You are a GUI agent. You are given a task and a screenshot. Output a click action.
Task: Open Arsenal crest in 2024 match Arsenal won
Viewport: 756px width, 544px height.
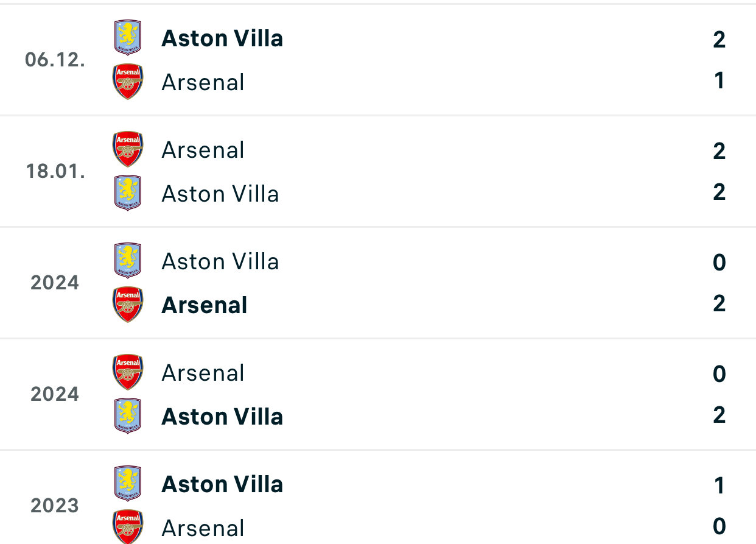point(128,305)
